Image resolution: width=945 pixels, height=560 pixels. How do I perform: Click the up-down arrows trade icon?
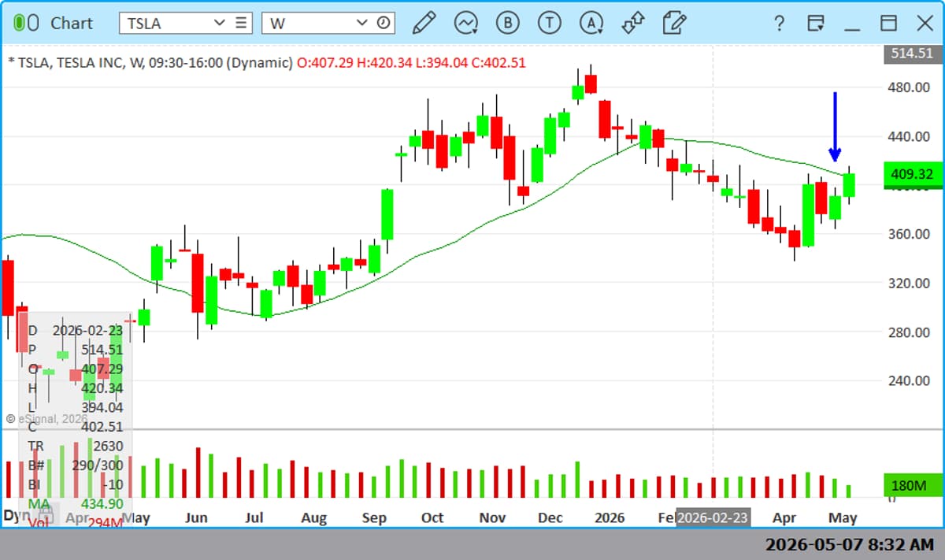coord(633,23)
